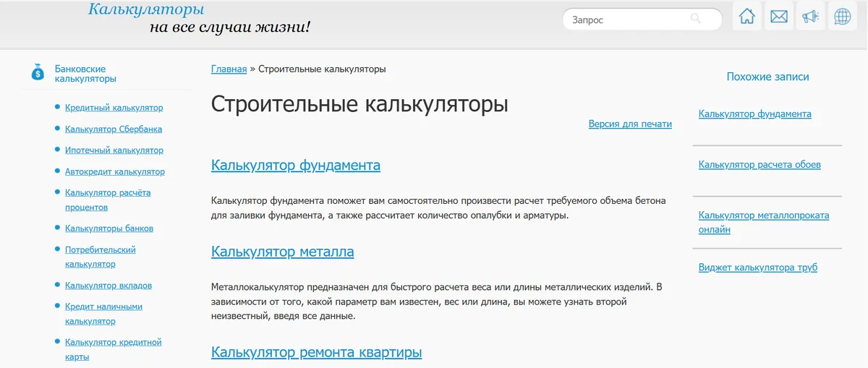868x368 pixels.
Task: Choose Автокредит калькулятор from sidebar
Action: (x=114, y=172)
